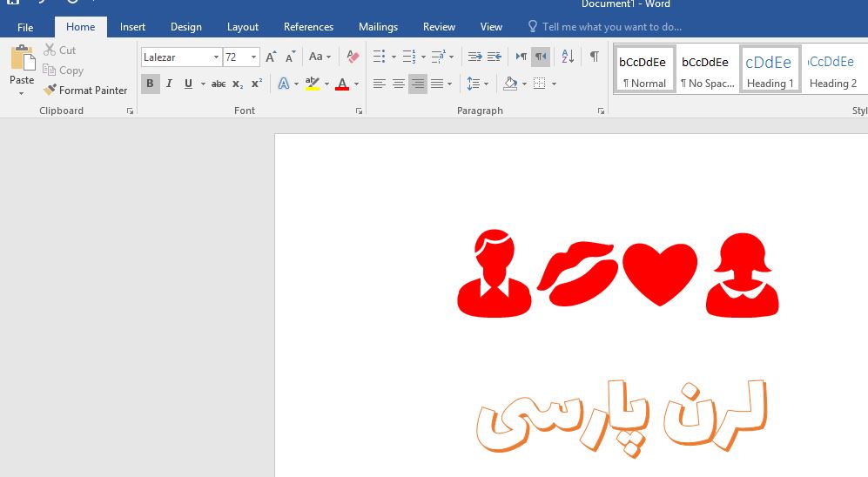Apply the No Spacing style

(x=708, y=69)
